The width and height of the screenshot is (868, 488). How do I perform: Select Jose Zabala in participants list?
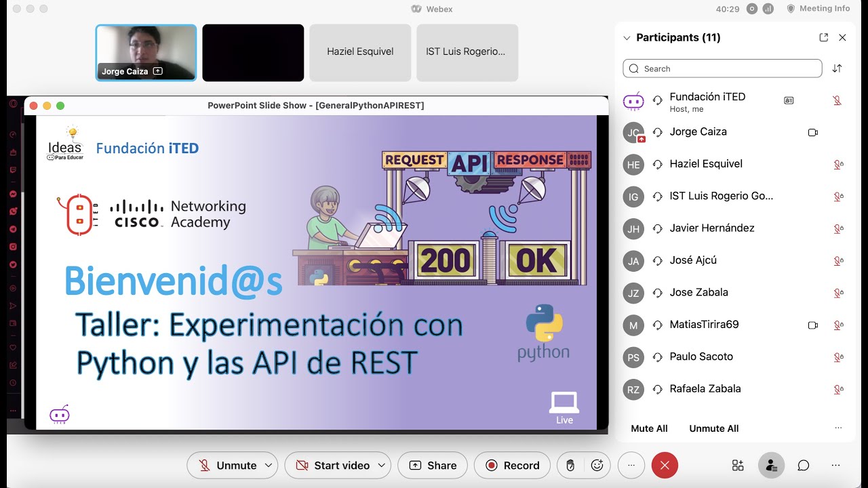point(735,293)
